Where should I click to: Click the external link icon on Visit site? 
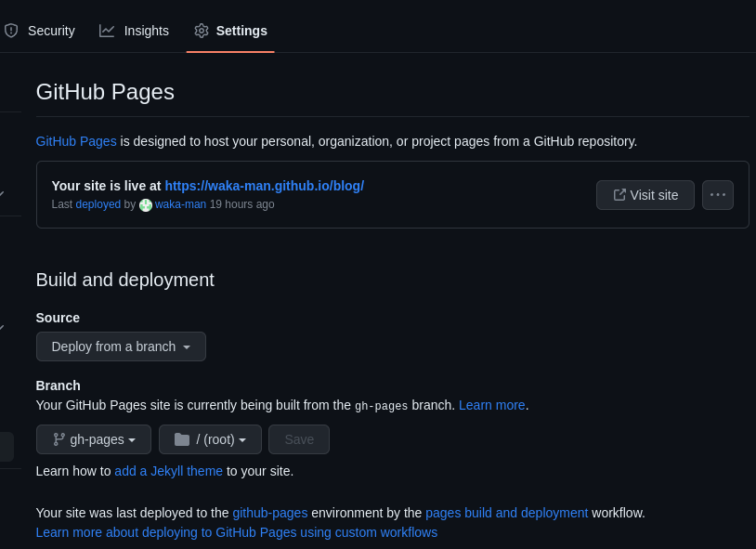point(619,195)
